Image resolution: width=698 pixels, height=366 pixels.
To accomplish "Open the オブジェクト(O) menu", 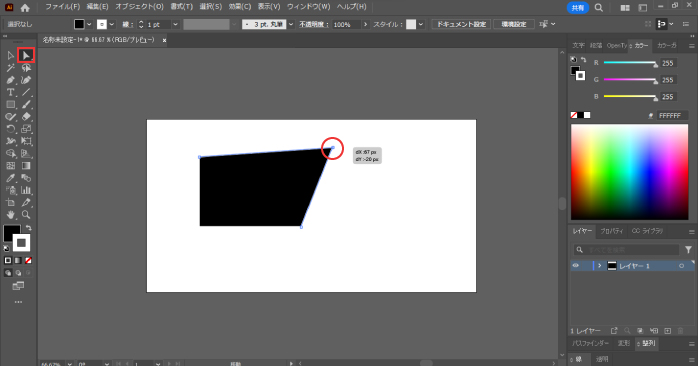I will (x=139, y=7).
